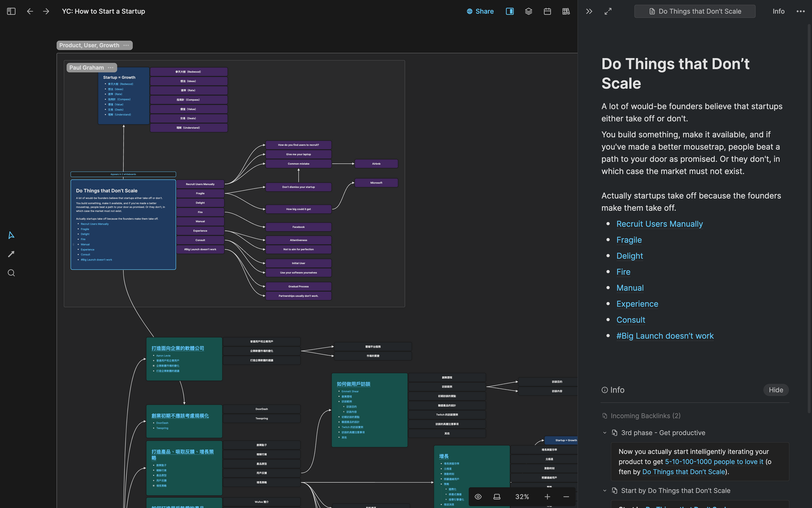Select the 'Do Things that Don't Scale' tab

[695, 11]
